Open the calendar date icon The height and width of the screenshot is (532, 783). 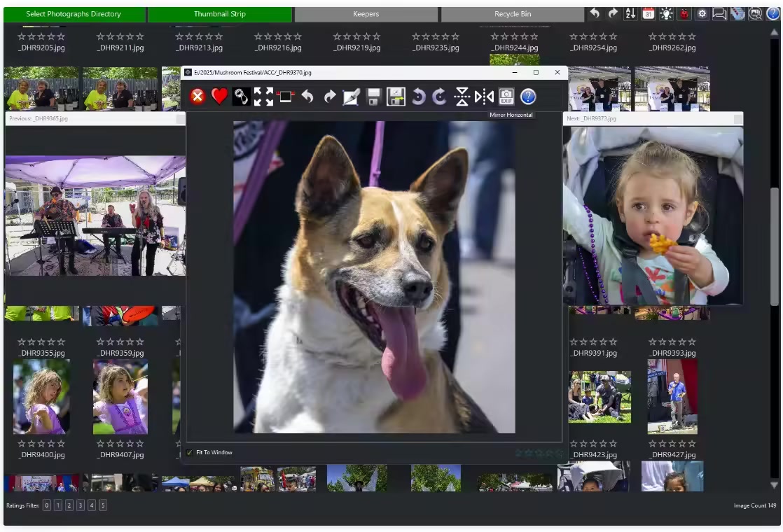(648, 13)
